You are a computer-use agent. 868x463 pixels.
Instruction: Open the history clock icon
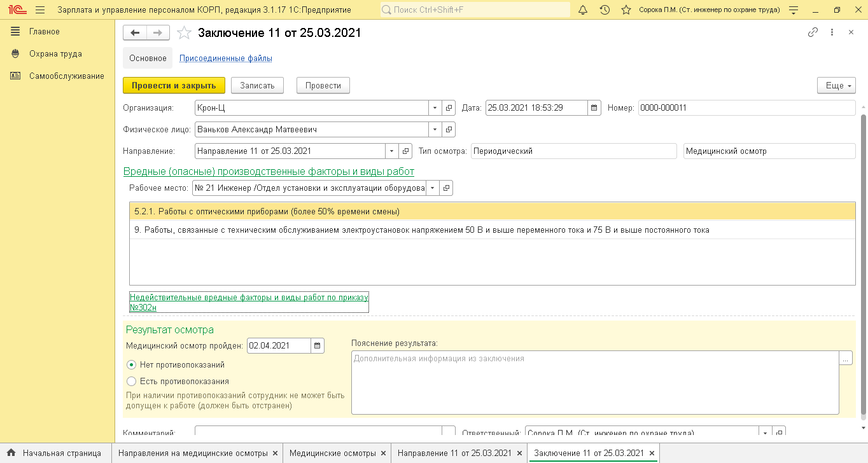click(x=605, y=10)
